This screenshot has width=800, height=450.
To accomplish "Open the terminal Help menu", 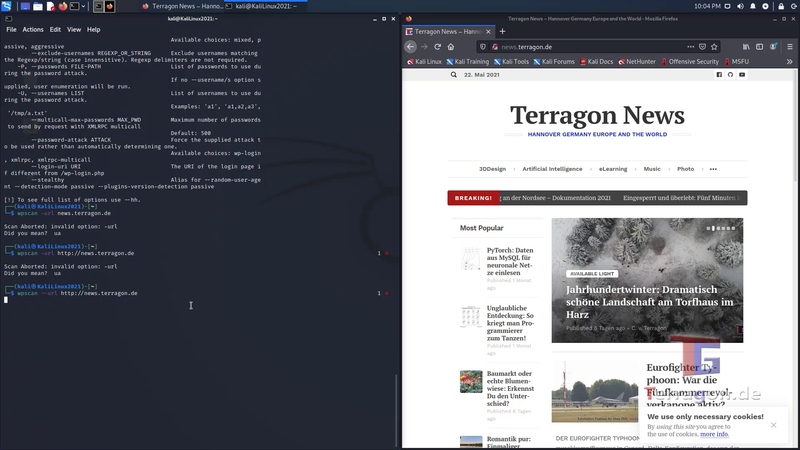I will (x=93, y=30).
